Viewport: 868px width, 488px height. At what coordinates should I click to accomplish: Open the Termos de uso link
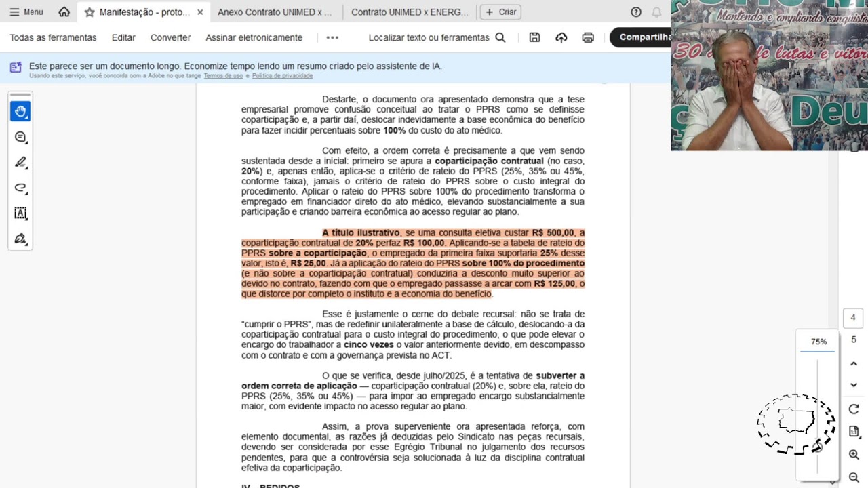[223, 76]
